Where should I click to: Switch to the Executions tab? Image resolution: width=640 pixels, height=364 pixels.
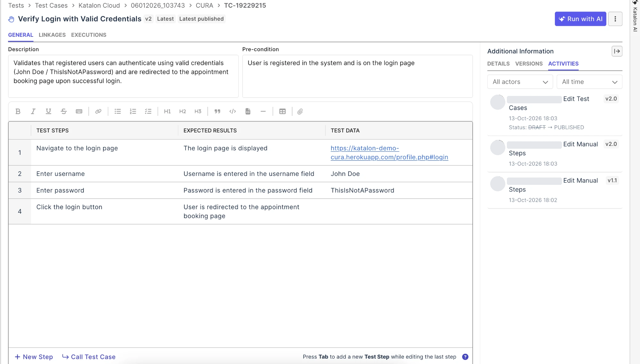tap(89, 35)
